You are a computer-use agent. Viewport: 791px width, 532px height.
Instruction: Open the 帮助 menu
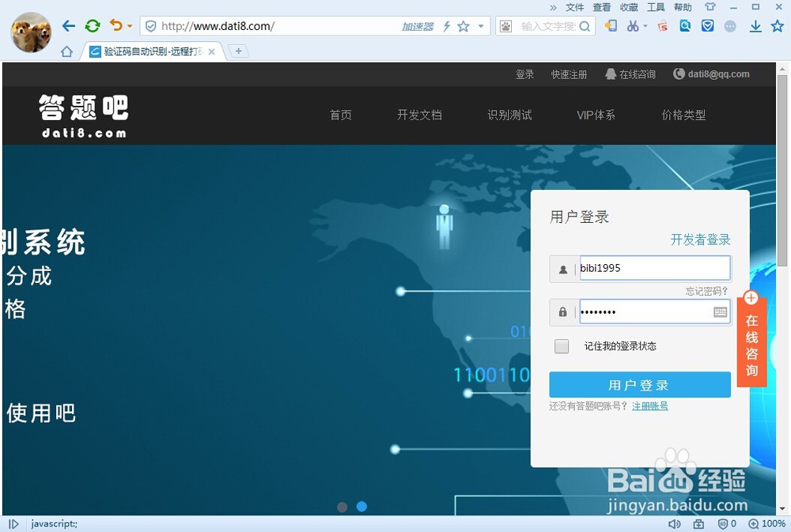point(683,7)
